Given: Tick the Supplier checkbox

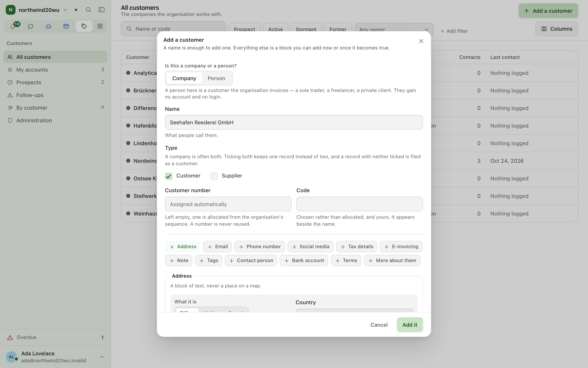Looking at the screenshot, I should click(x=214, y=176).
